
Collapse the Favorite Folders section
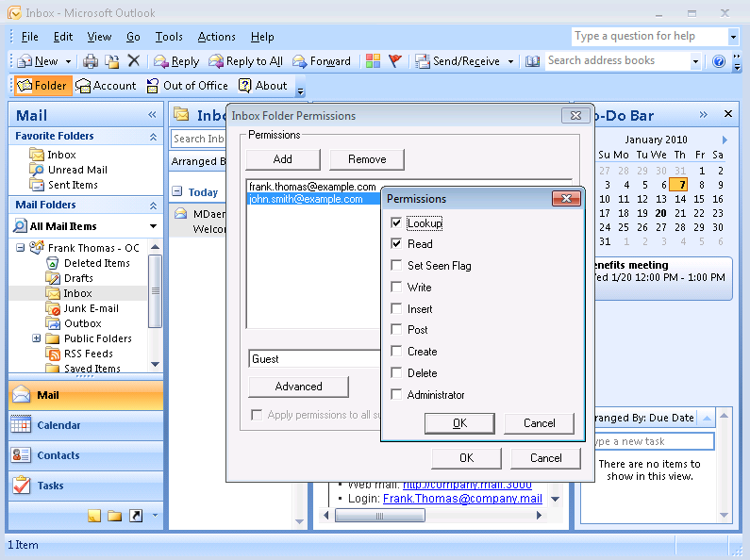153,137
